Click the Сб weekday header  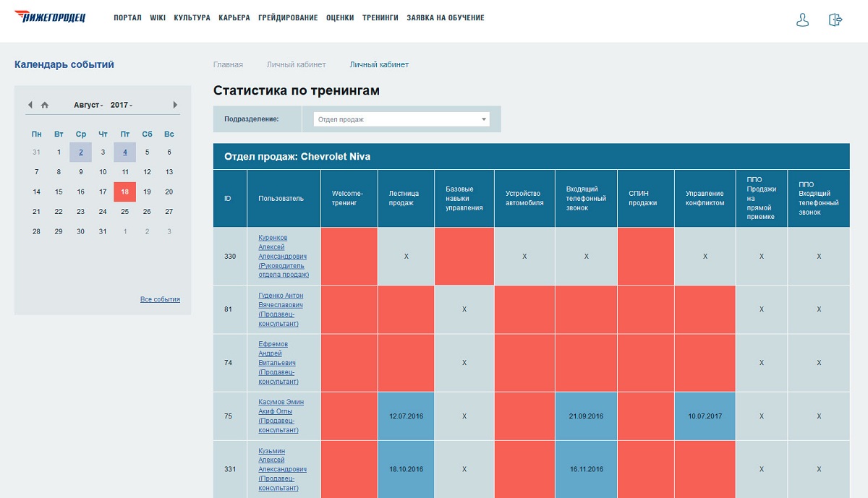pos(147,134)
